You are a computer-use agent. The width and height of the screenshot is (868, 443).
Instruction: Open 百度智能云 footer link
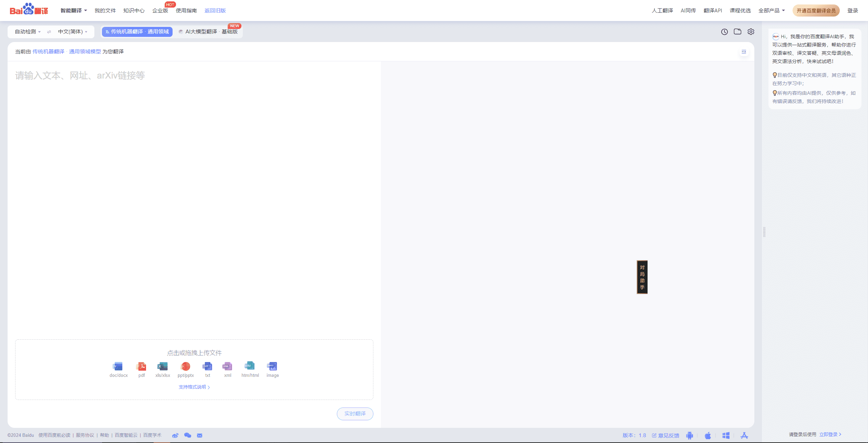pyautogui.click(x=126, y=435)
